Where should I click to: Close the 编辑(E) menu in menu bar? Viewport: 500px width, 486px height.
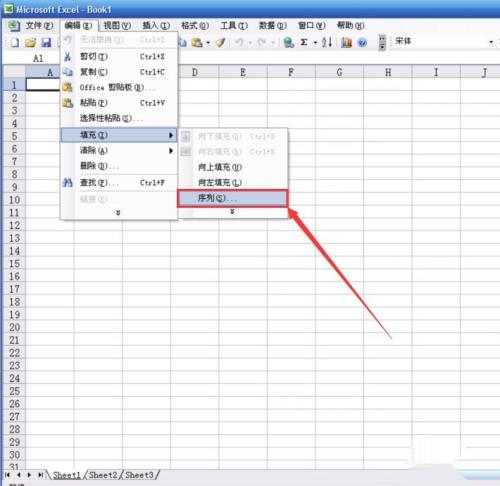coord(78,26)
